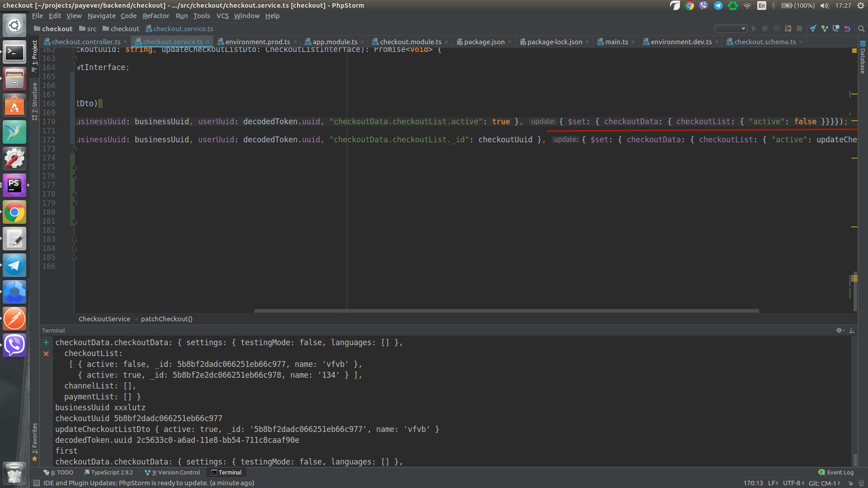Toggle the Structure tool window
This screenshot has height=488, width=868.
pos(35,100)
